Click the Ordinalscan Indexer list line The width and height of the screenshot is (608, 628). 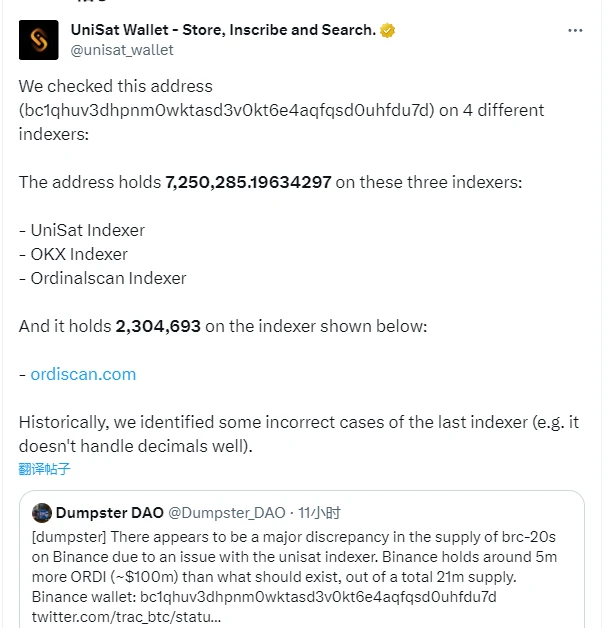(102, 278)
